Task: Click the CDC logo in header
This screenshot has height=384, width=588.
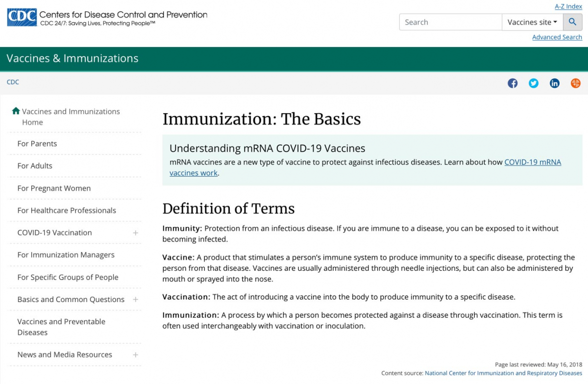Action: (22, 18)
